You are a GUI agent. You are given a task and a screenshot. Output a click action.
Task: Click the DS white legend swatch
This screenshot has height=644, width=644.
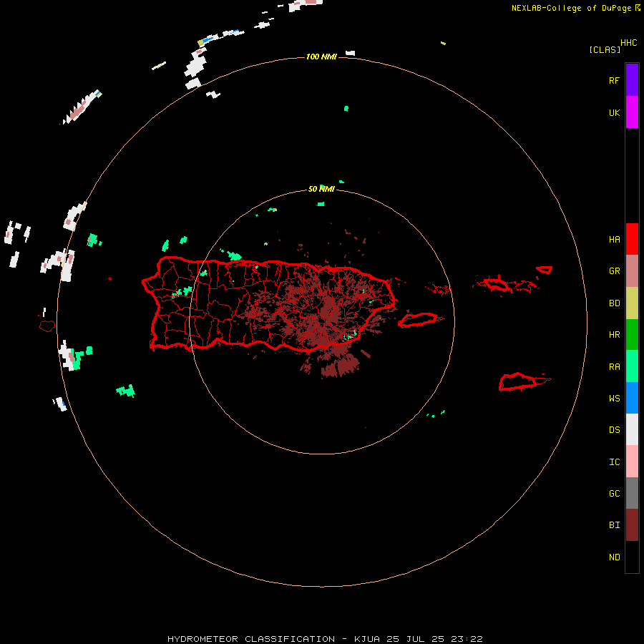632,429
